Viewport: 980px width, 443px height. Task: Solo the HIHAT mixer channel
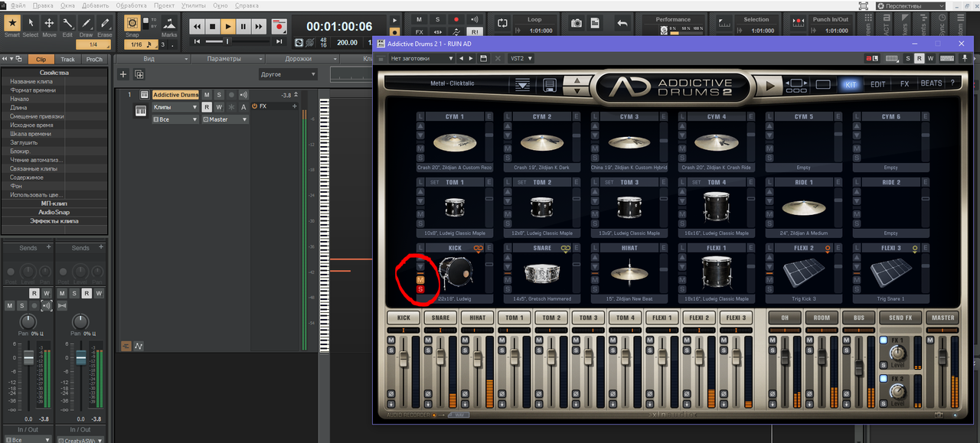pos(465,350)
